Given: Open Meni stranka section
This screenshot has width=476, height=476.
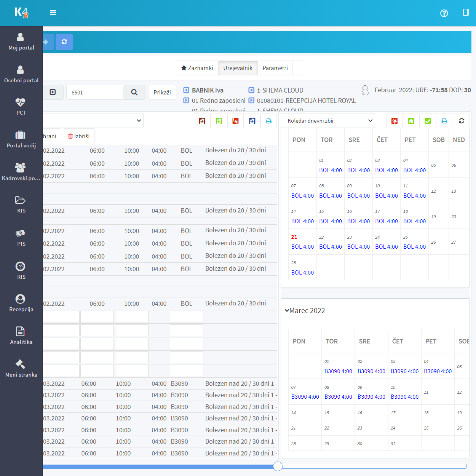Looking at the screenshot, I should [21, 369].
